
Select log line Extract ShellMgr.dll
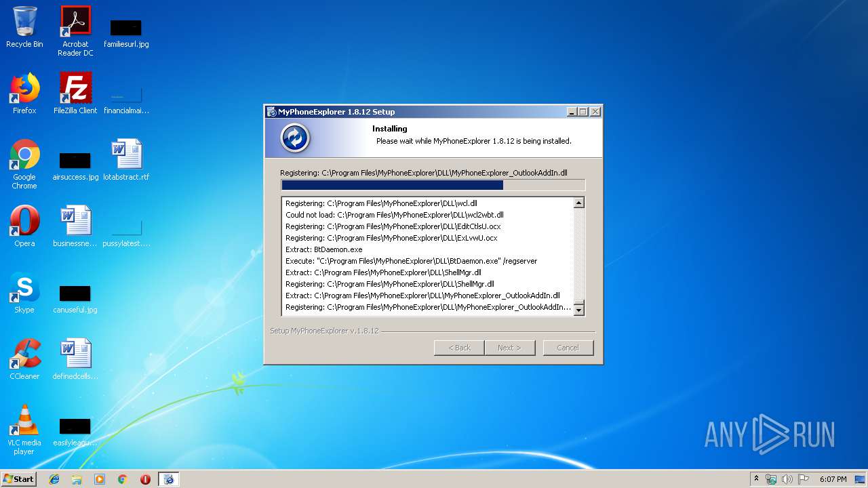click(383, 272)
